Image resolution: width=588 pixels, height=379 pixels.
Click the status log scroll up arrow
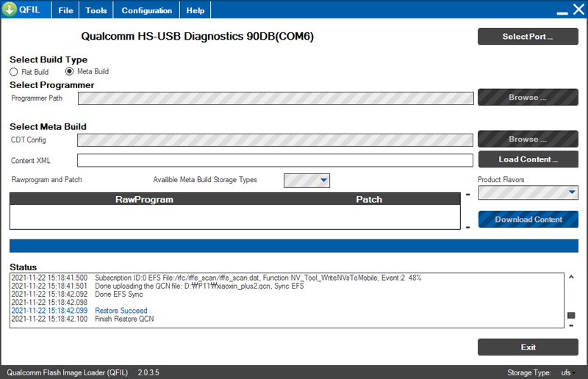click(571, 277)
